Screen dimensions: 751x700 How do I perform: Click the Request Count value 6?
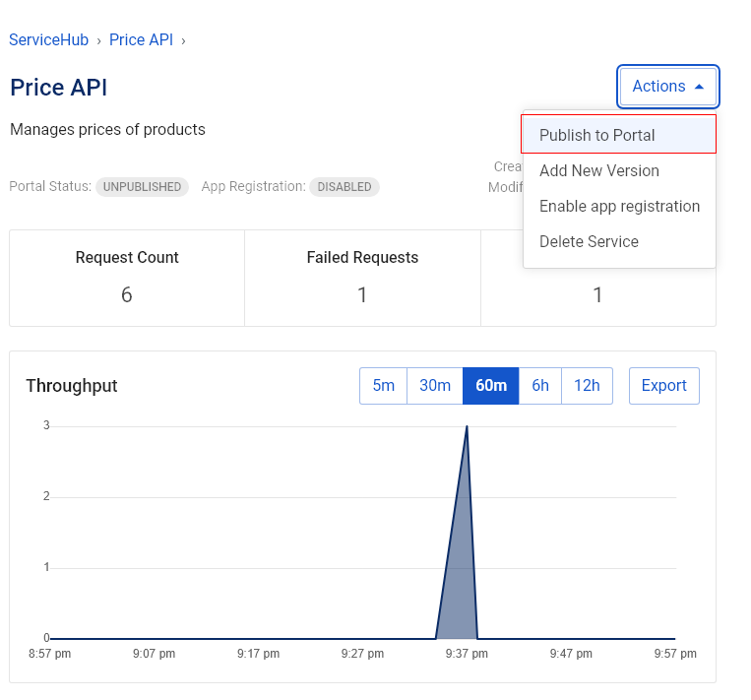[126, 294]
